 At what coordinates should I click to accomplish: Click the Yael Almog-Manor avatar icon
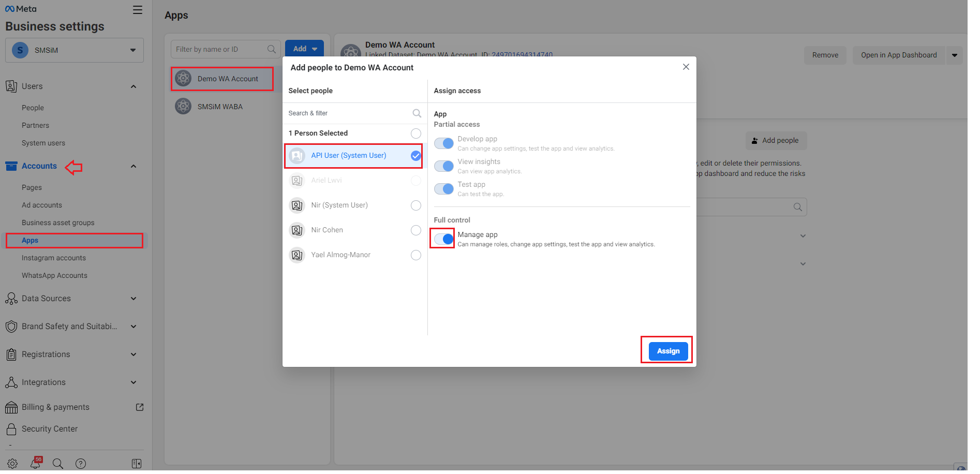point(297,255)
